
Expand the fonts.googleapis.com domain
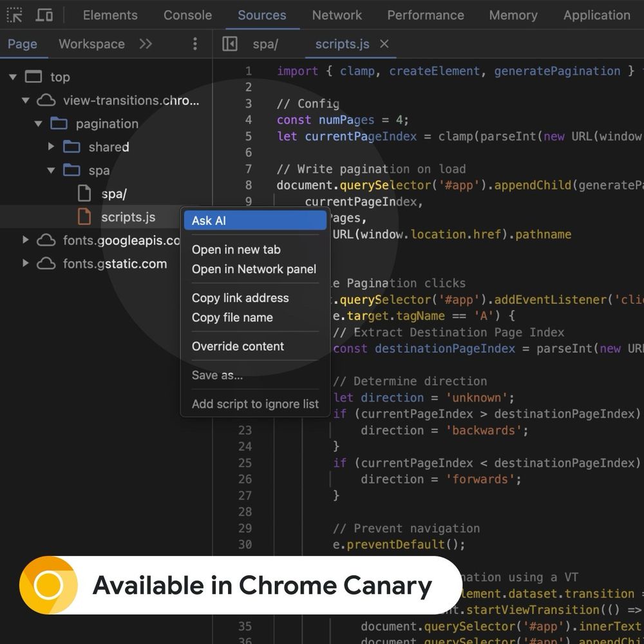coord(26,240)
